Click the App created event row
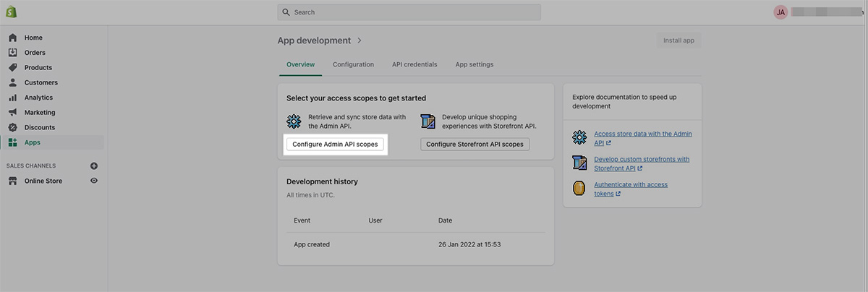Image resolution: width=868 pixels, height=292 pixels. point(416,244)
